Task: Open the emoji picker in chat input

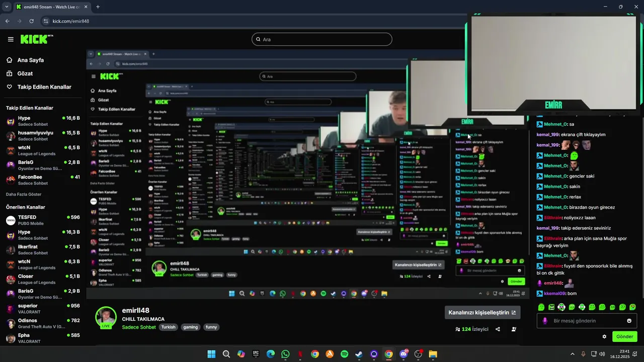Action: click(x=629, y=321)
